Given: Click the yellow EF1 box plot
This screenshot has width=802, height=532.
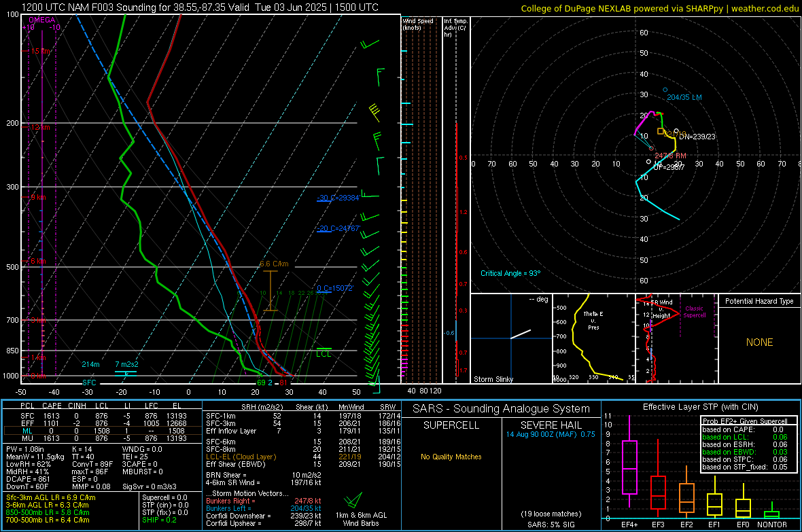Looking at the screenshot, I should click(714, 498).
